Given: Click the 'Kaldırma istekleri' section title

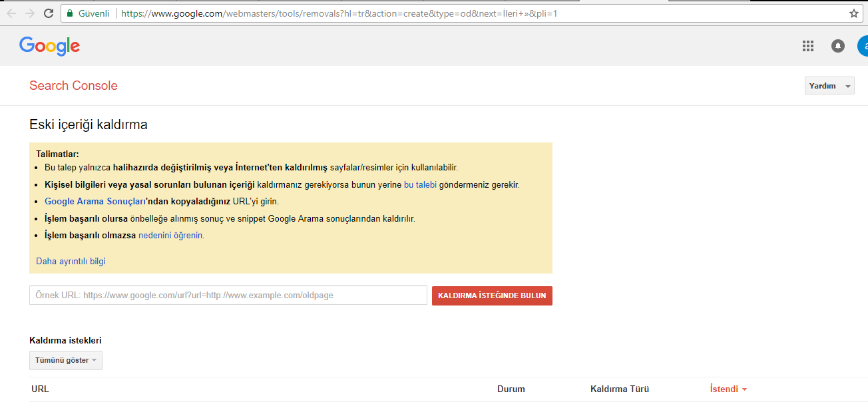Looking at the screenshot, I should coord(65,340).
